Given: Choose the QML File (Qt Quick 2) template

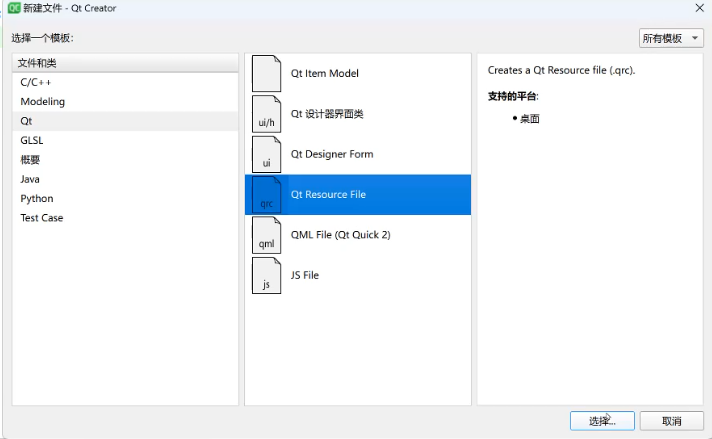Looking at the screenshot, I should 358,235.
